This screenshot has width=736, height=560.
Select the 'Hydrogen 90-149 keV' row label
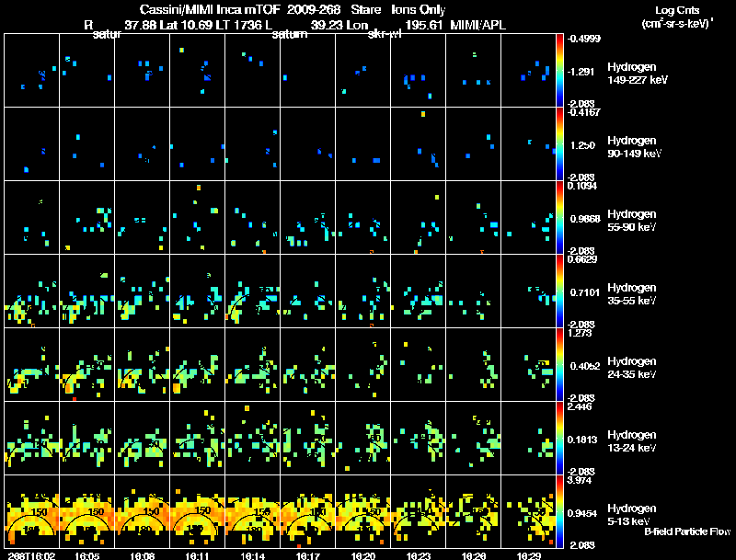pos(635,147)
